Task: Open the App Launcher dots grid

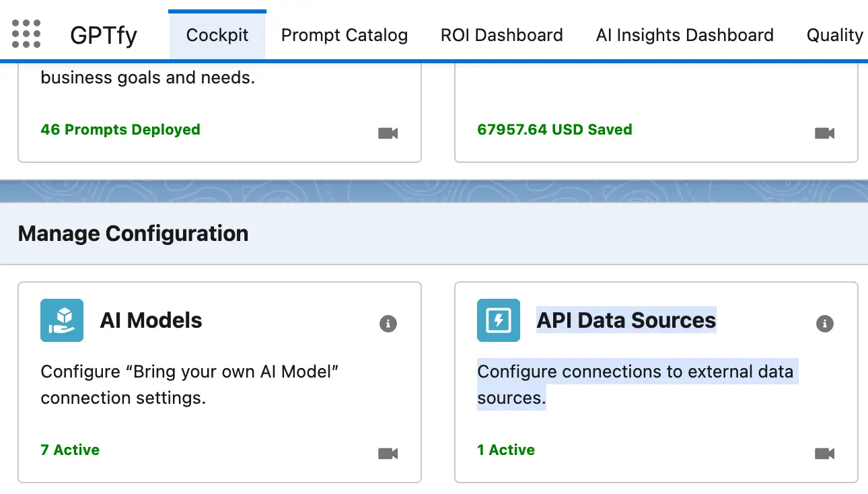Action: (x=26, y=34)
